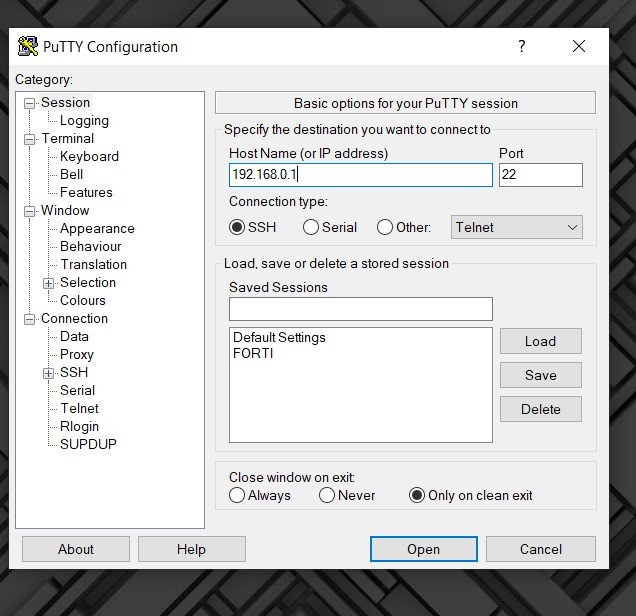Image resolution: width=636 pixels, height=616 pixels.
Task: Select Default Settings in the session list
Action: (x=279, y=337)
